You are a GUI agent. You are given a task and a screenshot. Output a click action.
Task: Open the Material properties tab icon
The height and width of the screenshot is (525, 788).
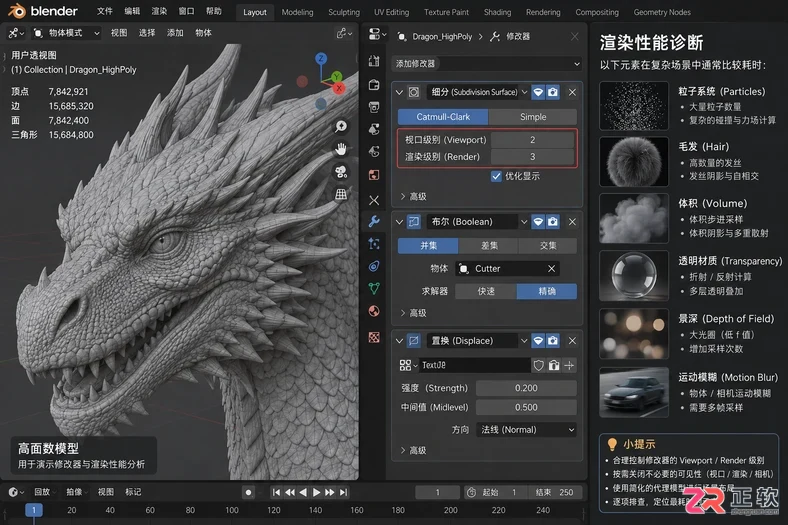pyautogui.click(x=374, y=311)
